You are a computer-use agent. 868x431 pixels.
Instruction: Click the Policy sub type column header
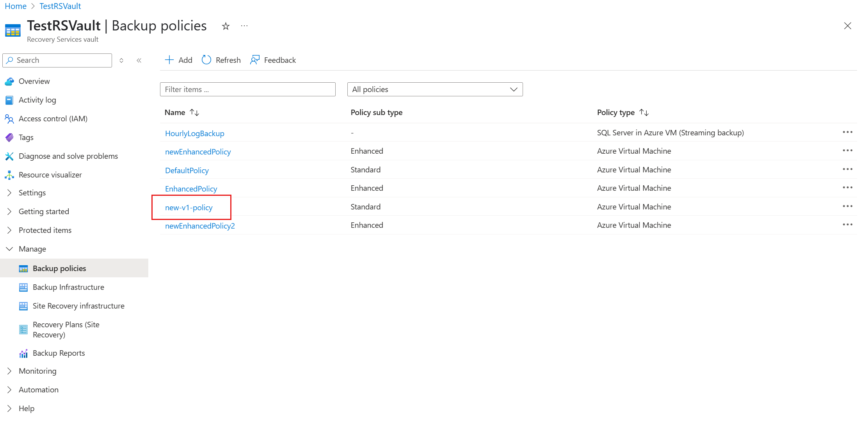(x=376, y=112)
